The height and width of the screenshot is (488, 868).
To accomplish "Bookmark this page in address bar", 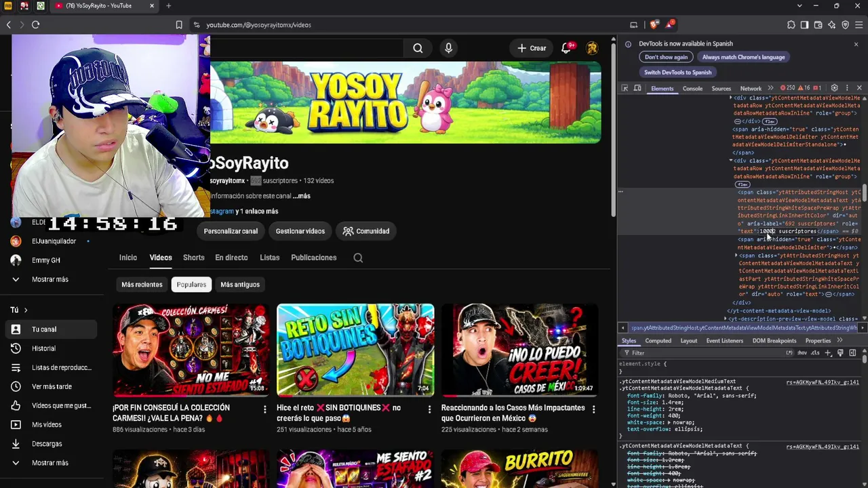I will click(179, 25).
